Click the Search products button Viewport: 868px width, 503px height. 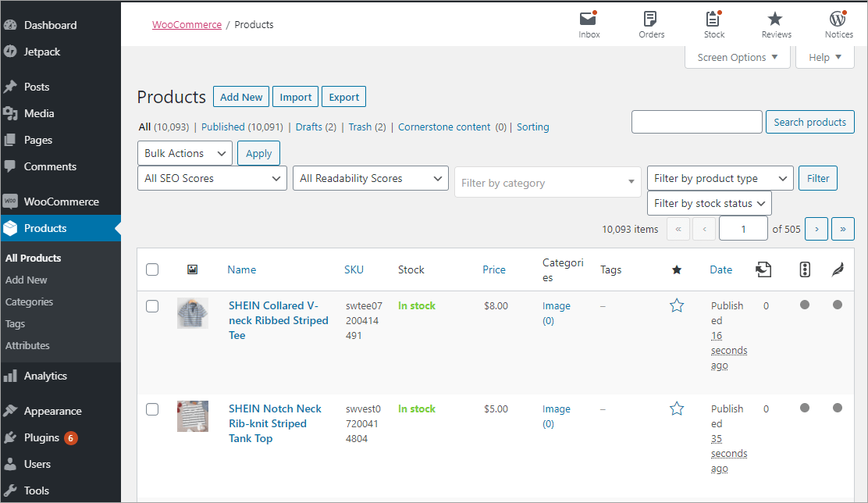coord(810,122)
